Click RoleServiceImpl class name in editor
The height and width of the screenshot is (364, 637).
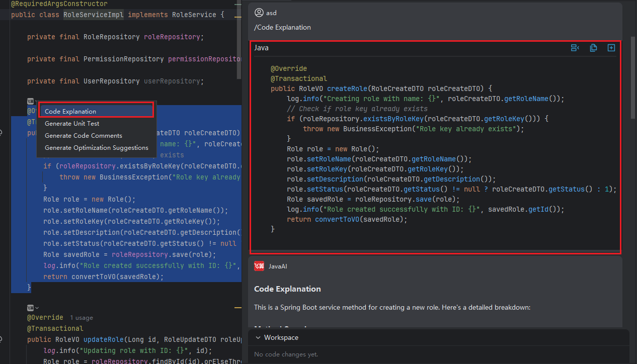coord(94,15)
